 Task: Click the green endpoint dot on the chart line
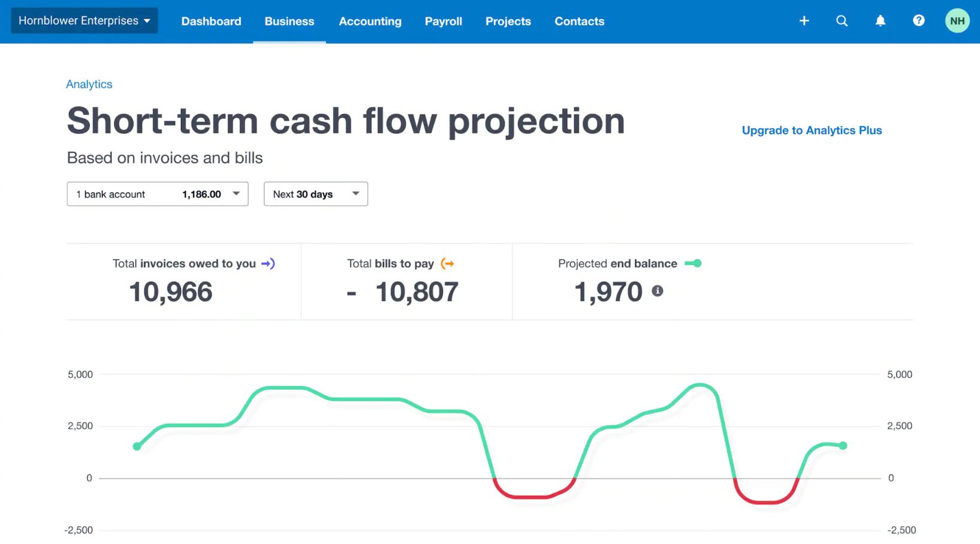click(x=842, y=445)
